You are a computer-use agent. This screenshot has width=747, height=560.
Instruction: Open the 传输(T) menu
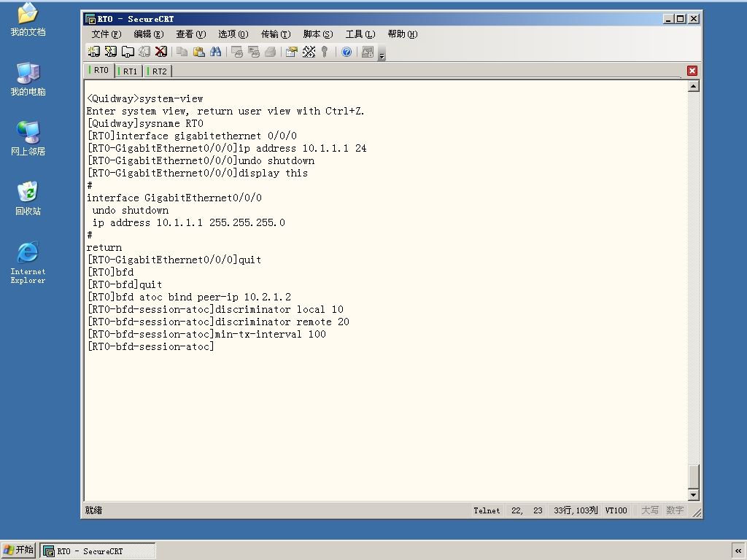pyautogui.click(x=276, y=34)
